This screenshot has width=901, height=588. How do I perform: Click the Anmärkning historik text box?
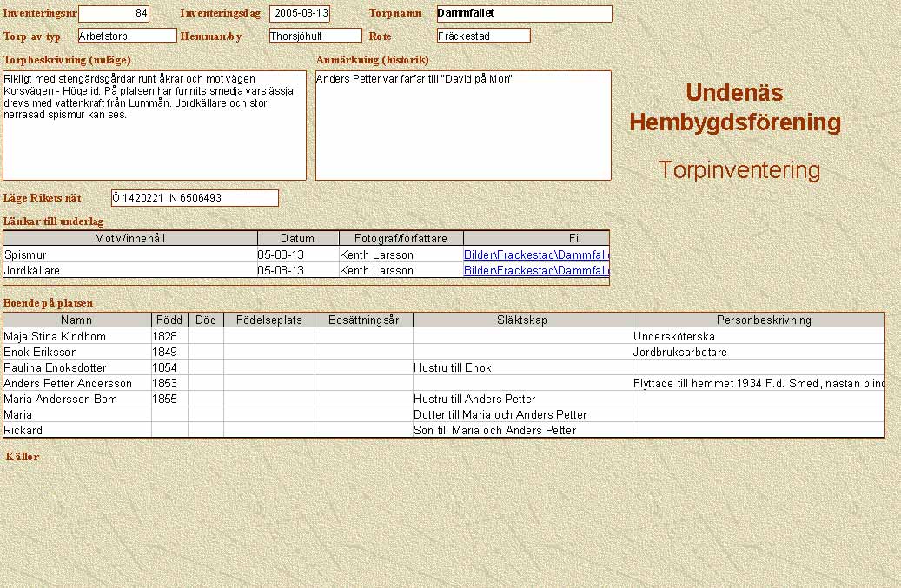click(x=463, y=126)
